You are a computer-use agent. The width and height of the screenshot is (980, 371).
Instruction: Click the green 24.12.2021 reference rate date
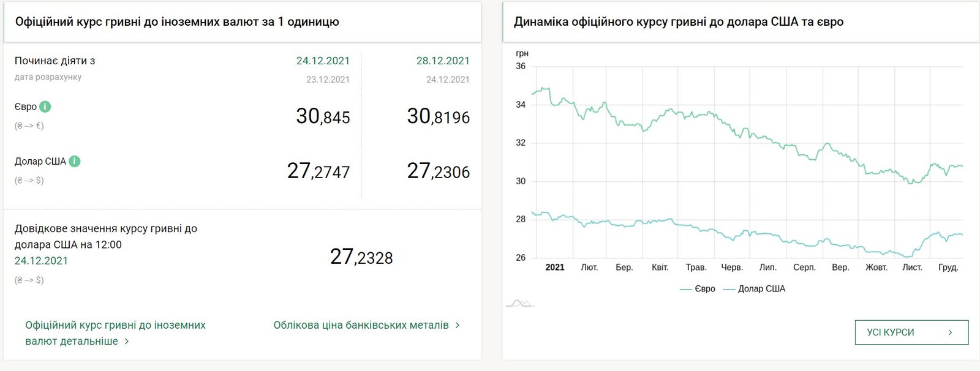click(x=41, y=261)
